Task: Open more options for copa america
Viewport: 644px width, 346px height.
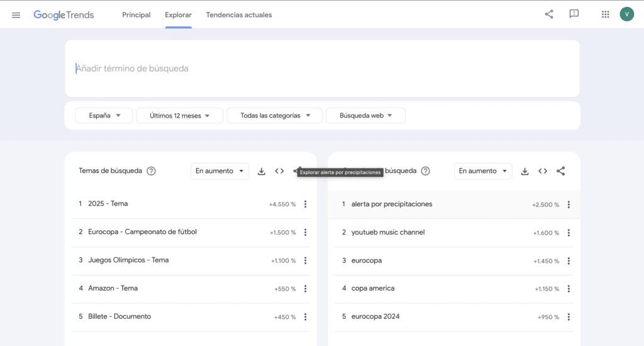Action: click(x=569, y=289)
